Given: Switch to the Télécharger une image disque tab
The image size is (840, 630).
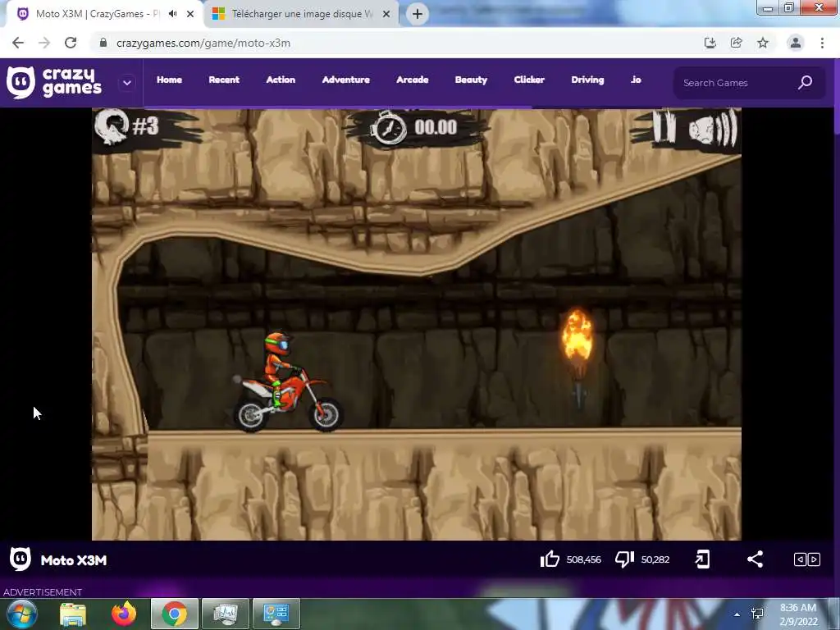Looking at the screenshot, I should click(x=303, y=14).
